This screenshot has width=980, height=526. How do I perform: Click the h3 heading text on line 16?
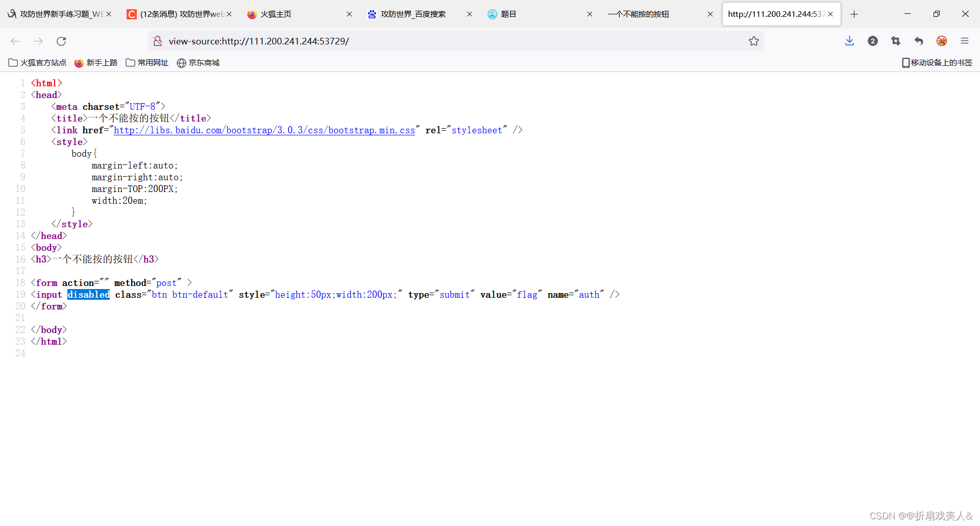92,259
